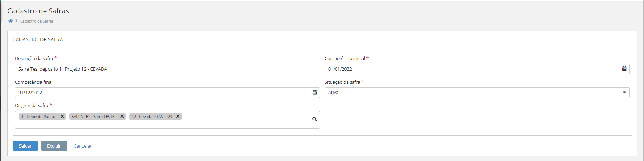The width and height of the screenshot is (644, 161).
Task: Open the "Cadastro de Safras" breadcrumb link
Action: coord(37,21)
